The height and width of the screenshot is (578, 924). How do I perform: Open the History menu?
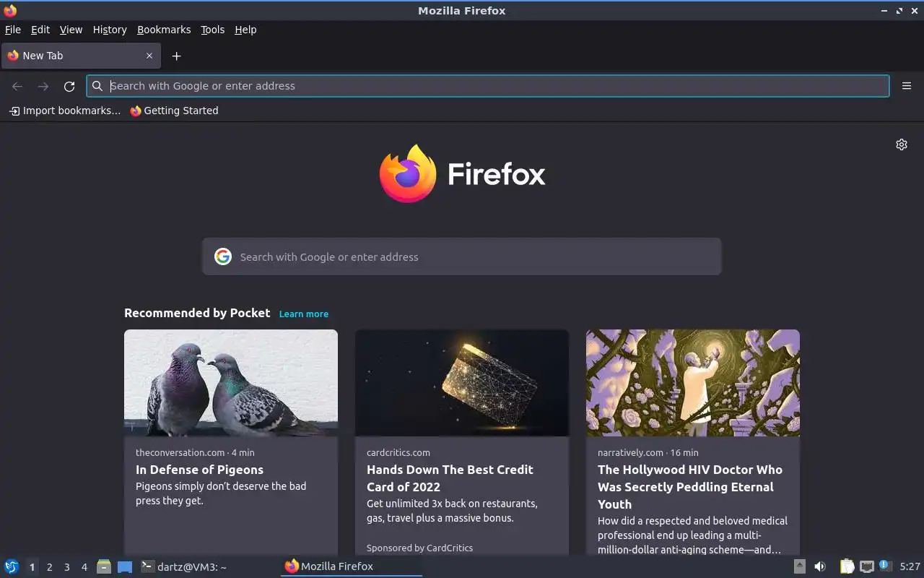tap(110, 30)
